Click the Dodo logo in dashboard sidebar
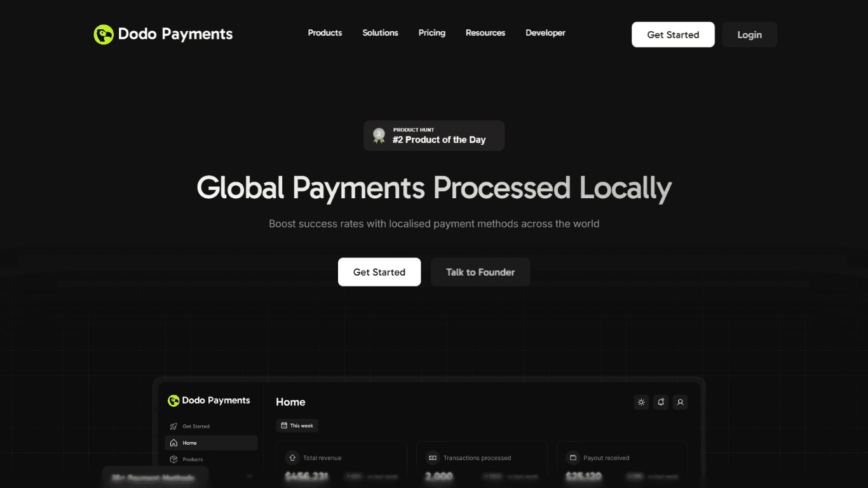The image size is (868, 488). pyautogui.click(x=173, y=400)
